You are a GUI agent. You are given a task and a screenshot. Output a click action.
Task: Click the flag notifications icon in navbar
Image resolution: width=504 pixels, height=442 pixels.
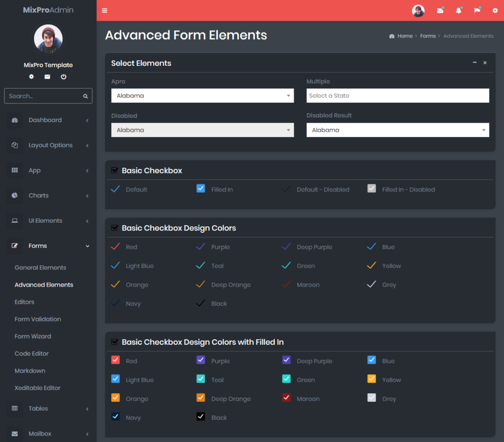coord(476,10)
